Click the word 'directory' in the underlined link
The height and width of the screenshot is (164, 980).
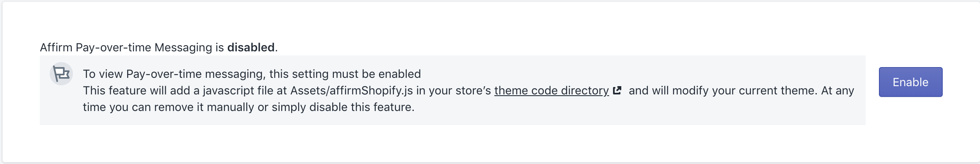(583, 90)
